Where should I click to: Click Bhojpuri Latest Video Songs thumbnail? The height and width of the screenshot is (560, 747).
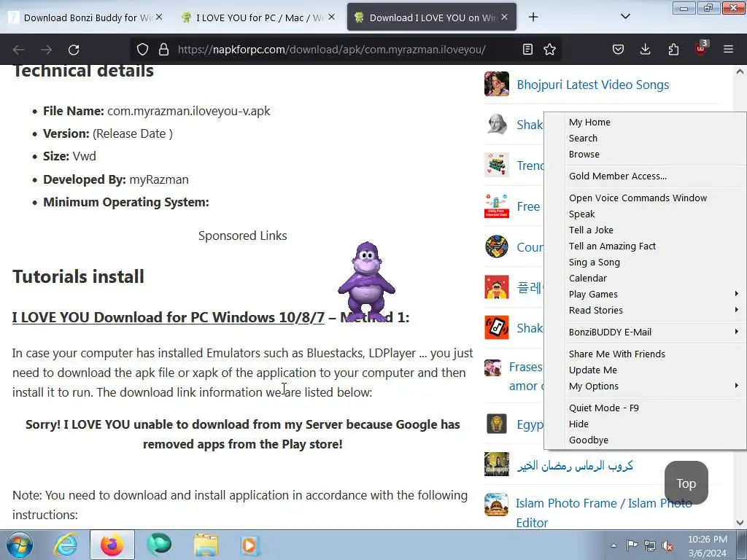coord(496,84)
